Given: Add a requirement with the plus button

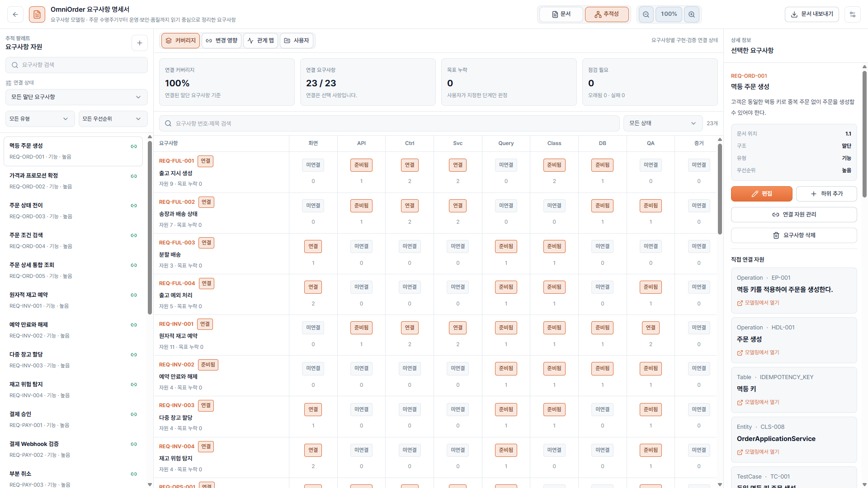Looking at the screenshot, I should pyautogui.click(x=140, y=43).
